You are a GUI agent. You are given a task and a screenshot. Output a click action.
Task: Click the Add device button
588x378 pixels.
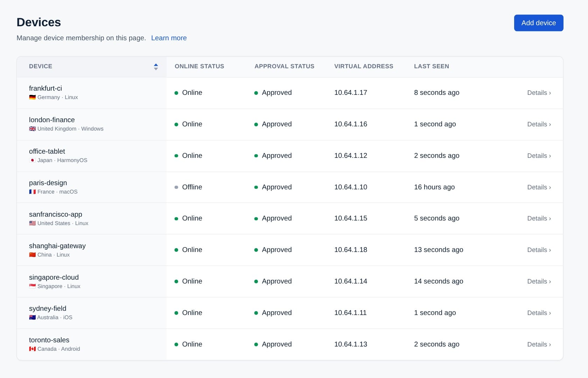pyautogui.click(x=539, y=23)
